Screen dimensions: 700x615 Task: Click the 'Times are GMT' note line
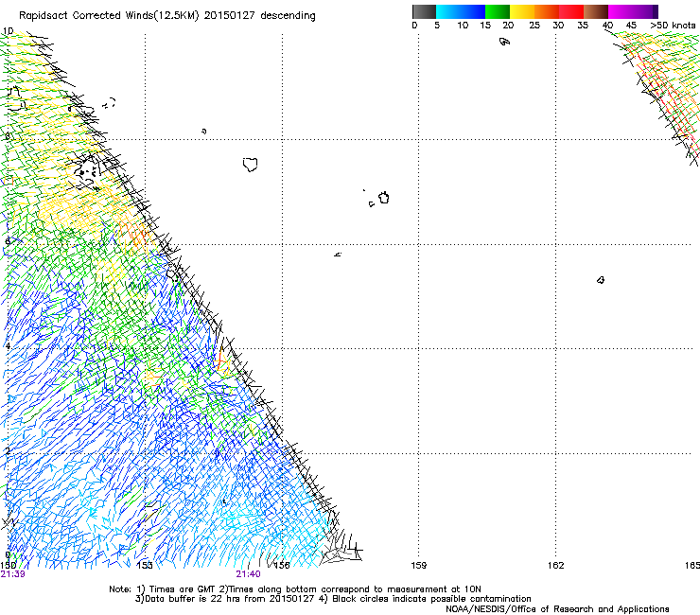pyautogui.click(x=295, y=589)
